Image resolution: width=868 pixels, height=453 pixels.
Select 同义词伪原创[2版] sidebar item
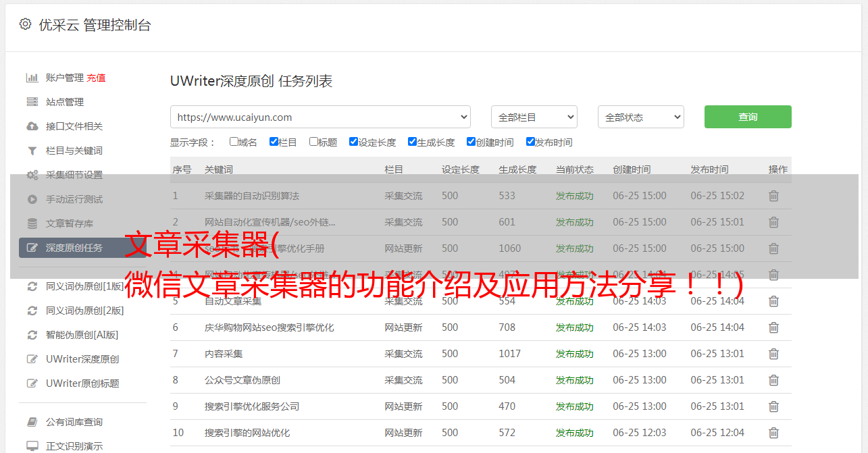(x=84, y=311)
